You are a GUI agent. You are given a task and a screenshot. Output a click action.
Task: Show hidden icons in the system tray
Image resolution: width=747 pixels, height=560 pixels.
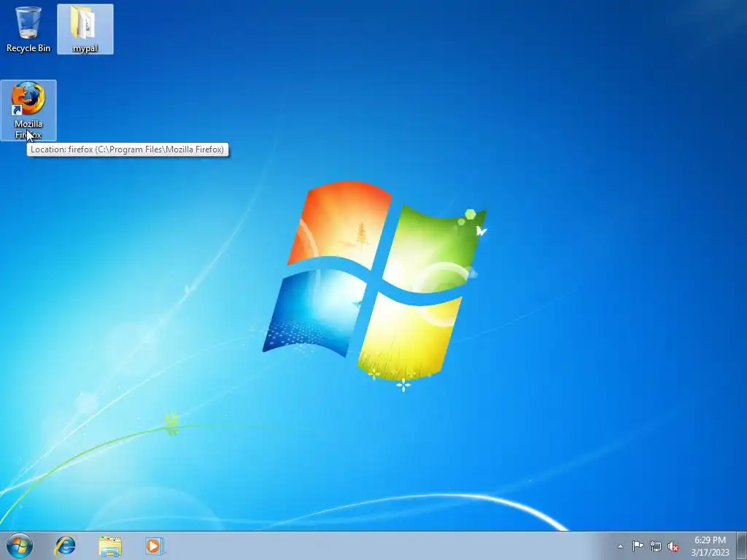click(x=620, y=546)
